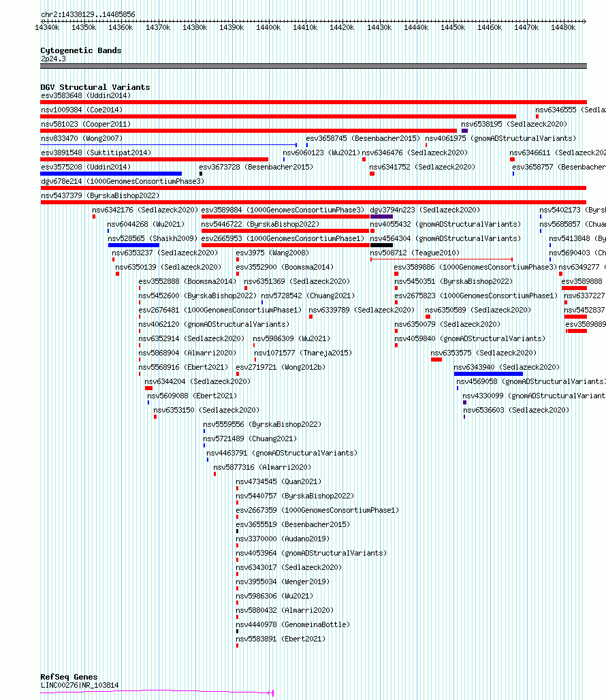
Task: Open nsv6044268 (Wu2021) variant label
Action: click(146, 224)
